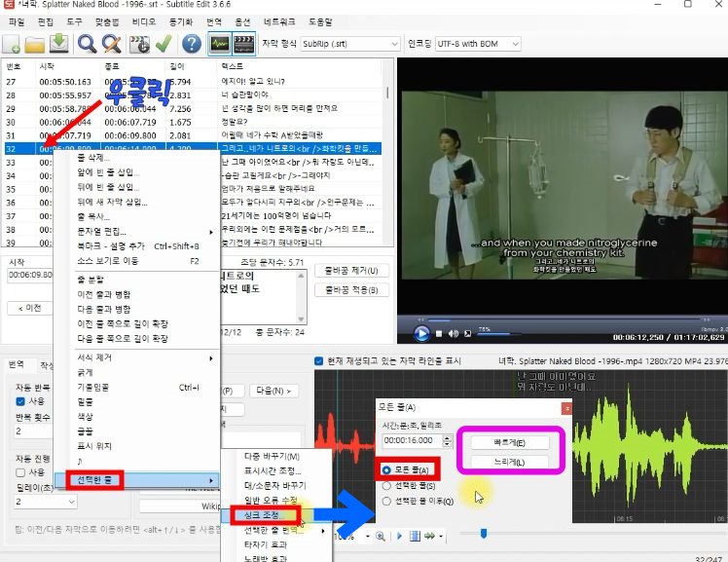Open the 인코딩 UTF-8 with BOM dropdown
Viewport: 728px width, 562px height.
coord(478,44)
